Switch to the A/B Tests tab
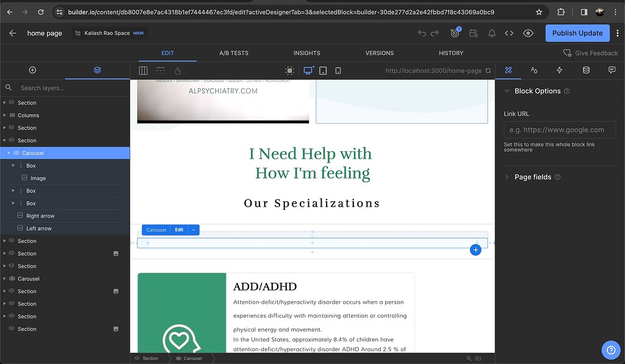Screen dimensions: 625x364 (234, 53)
